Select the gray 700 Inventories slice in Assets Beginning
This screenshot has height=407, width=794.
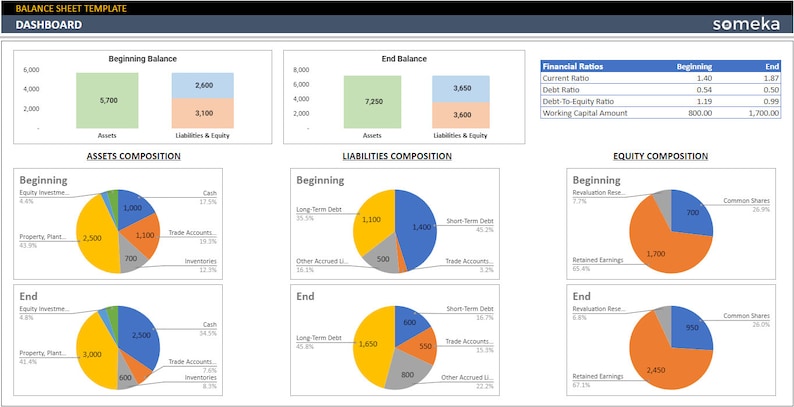(132, 258)
